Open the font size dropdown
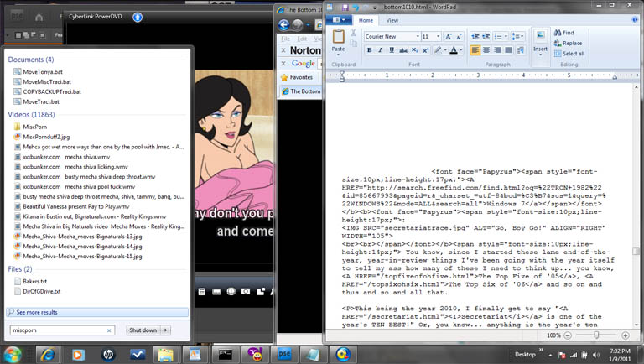Screen dimensions: 644x364 (437, 37)
